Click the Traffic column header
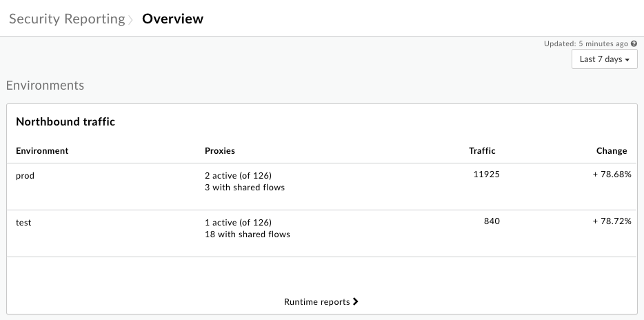The height and width of the screenshot is (320, 644). (482, 150)
